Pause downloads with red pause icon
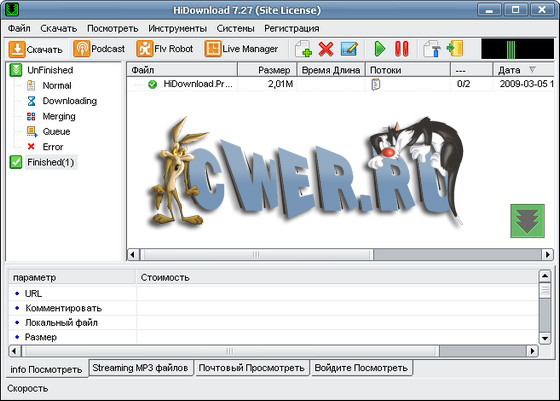The width and height of the screenshot is (560, 401). pos(401,49)
